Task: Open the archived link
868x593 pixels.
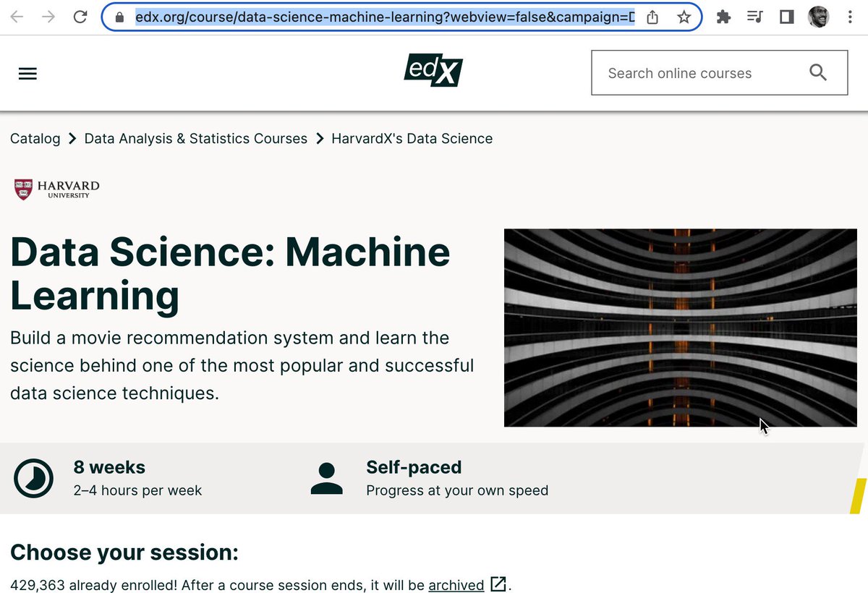Action: 456,584
